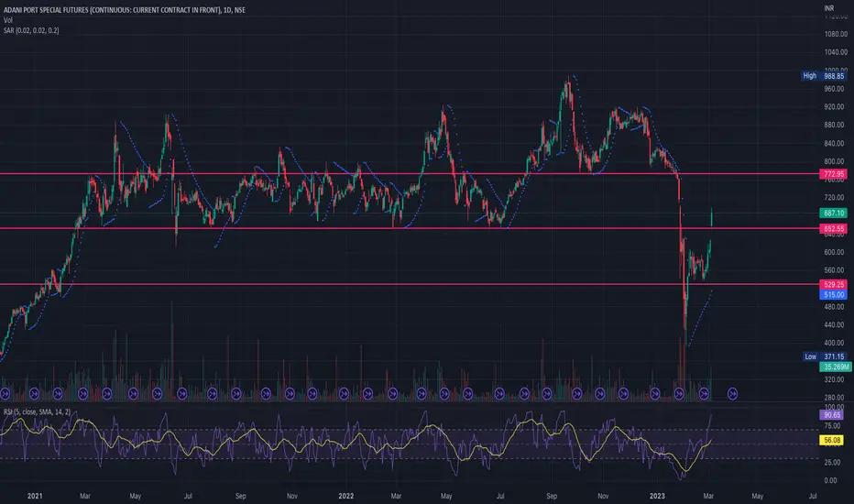Click the 280.00 price axis value

pyautogui.click(x=834, y=398)
